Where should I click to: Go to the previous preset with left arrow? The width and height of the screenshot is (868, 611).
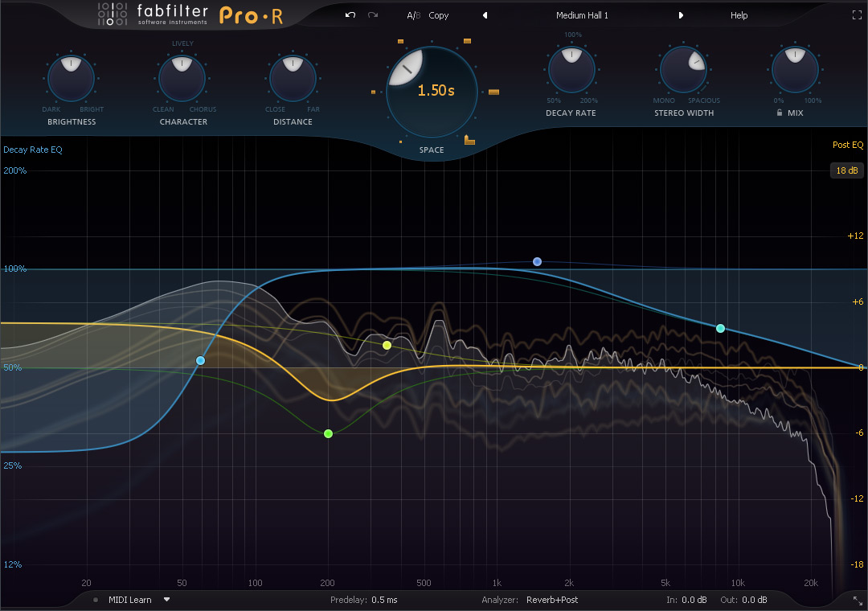click(485, 15)
